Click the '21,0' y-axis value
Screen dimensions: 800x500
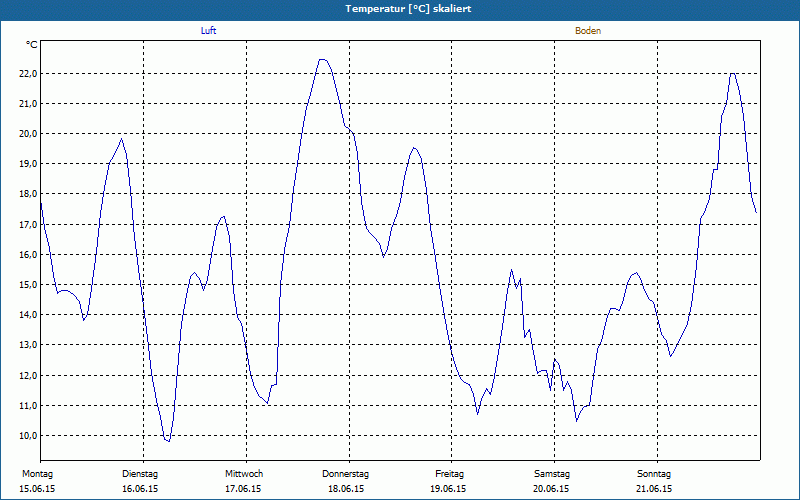tap(28, 104)
